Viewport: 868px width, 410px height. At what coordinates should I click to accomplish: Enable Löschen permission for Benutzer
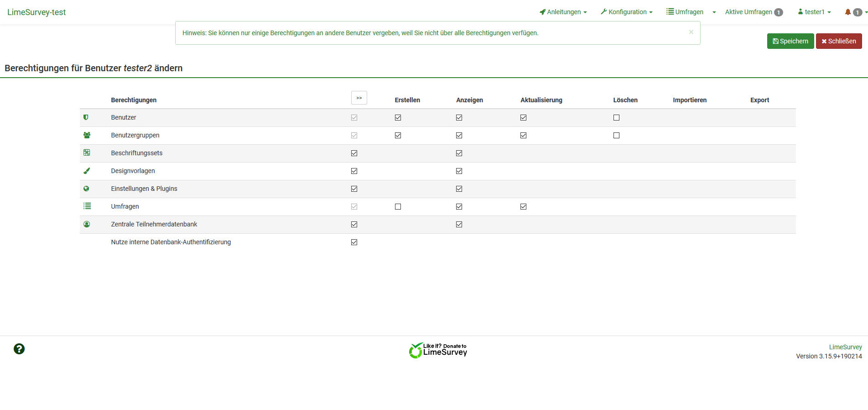616,117
